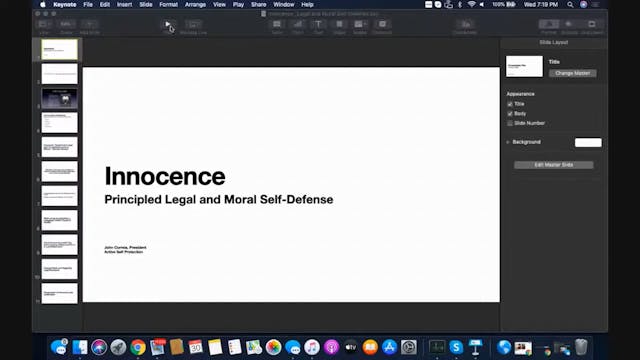This screenshot has height=360, width=640.
Task: Show the Animate inspector
Action: tap(569, 24)
